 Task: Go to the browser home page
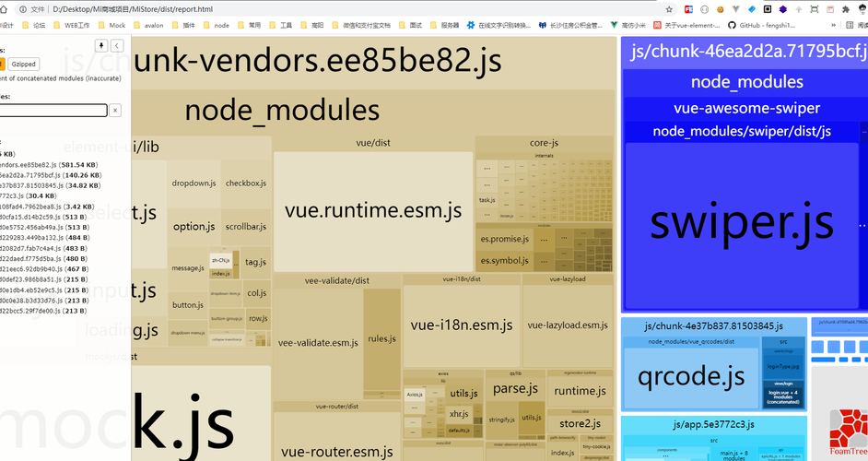(x=4, y=9)
